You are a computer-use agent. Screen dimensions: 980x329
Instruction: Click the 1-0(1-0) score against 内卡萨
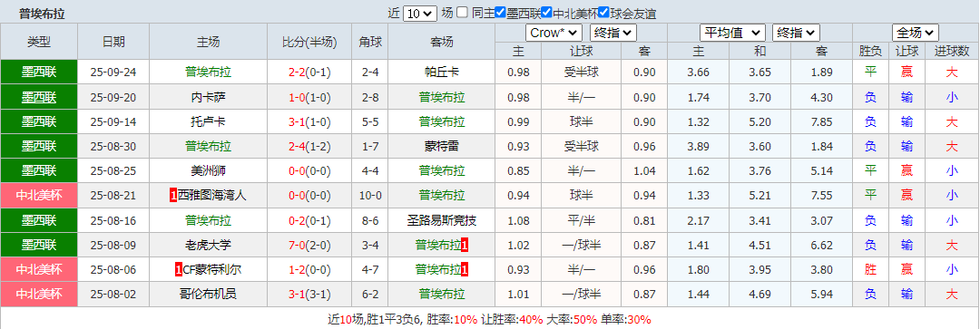click(x=309, y=97)
